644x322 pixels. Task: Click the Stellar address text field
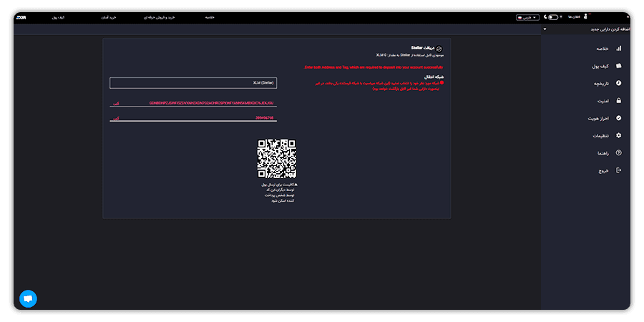coord(193,103)
